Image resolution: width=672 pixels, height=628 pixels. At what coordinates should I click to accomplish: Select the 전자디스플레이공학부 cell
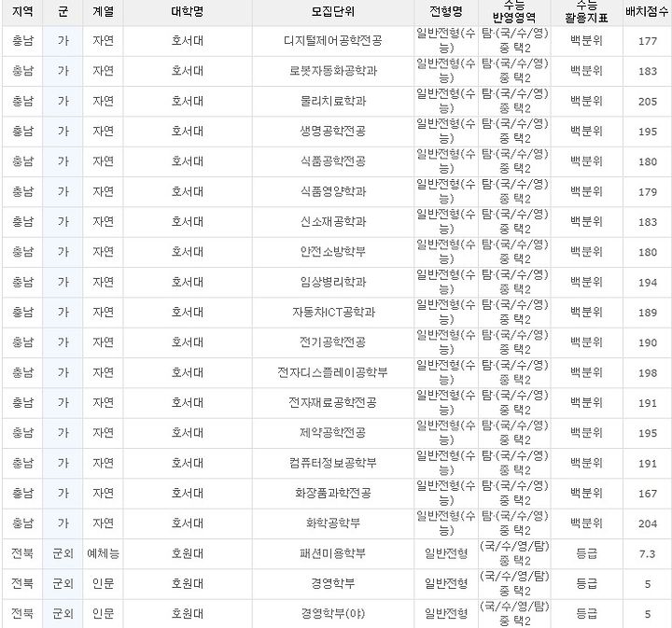click(x=333, y=372)
